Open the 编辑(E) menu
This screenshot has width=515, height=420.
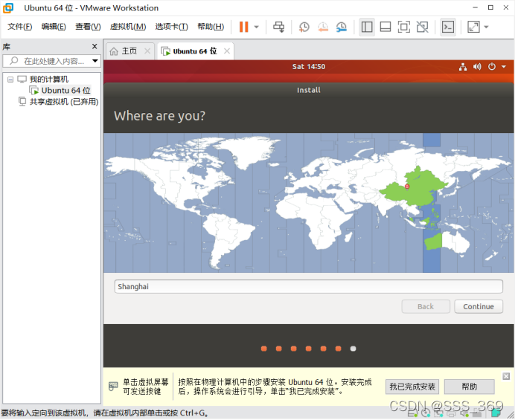pos(54,27)
